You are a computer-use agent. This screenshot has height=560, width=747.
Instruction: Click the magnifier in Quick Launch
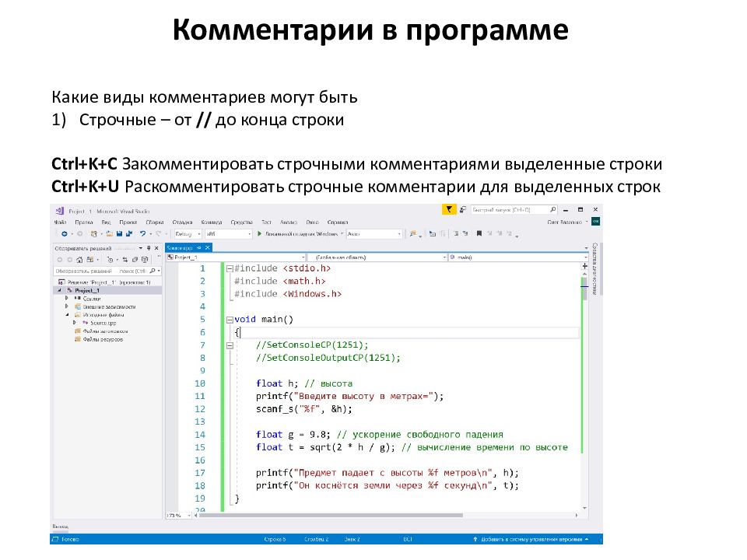click(552, 209)
